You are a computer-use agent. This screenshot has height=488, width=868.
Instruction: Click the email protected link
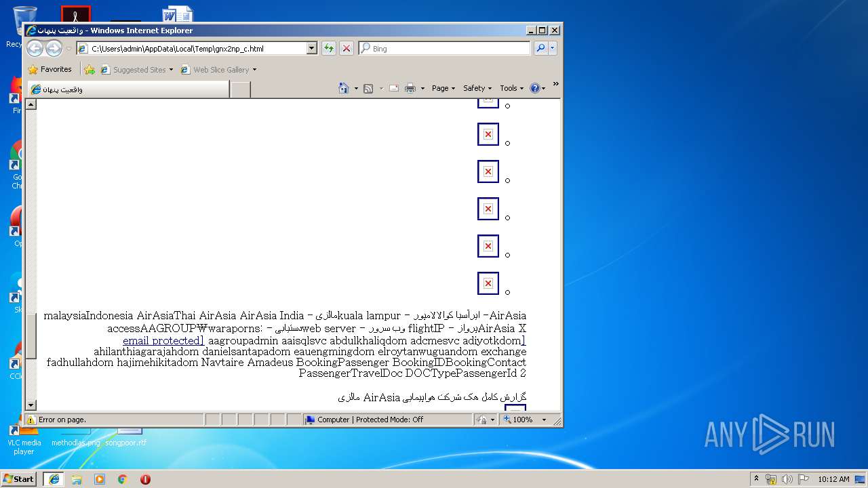(x=163, y=340)
